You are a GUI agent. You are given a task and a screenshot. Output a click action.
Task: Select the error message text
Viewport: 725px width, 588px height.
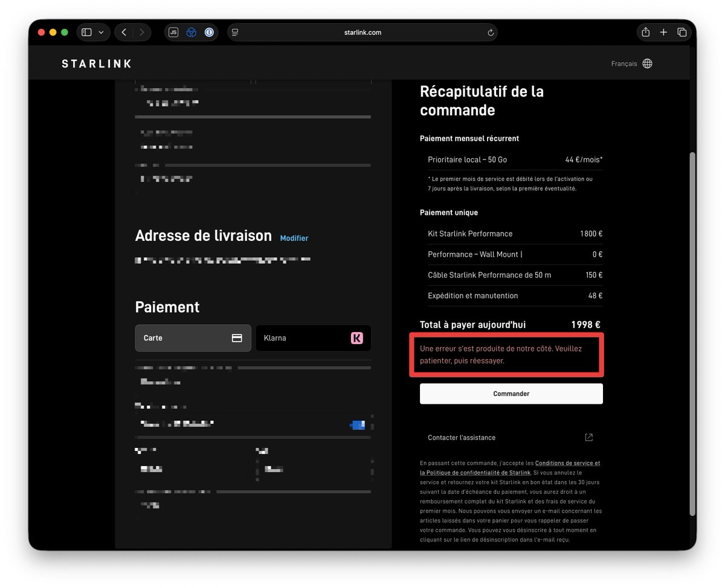[x=501, y=354]
